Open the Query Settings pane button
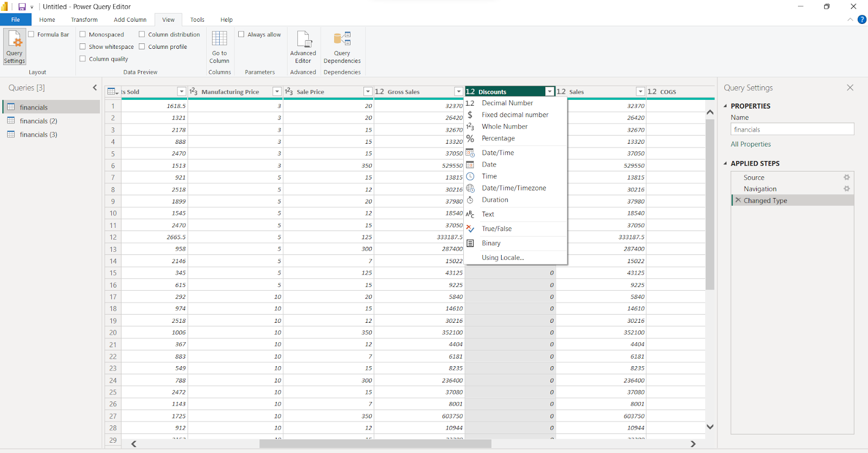Viewport: 868px width, 453px height. pyautogui.click(x=15, y=47)
